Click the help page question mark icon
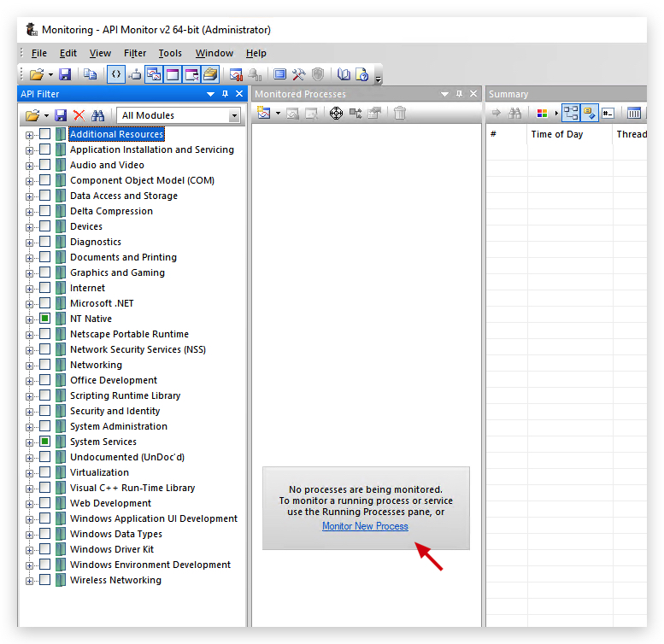Viewport: 664px width, 644px height. pos(362,75)
